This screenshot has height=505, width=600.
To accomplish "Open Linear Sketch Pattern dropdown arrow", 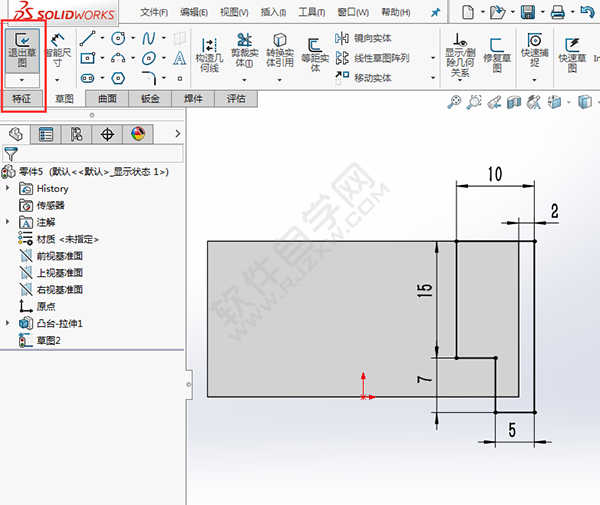I will point(433,58).
